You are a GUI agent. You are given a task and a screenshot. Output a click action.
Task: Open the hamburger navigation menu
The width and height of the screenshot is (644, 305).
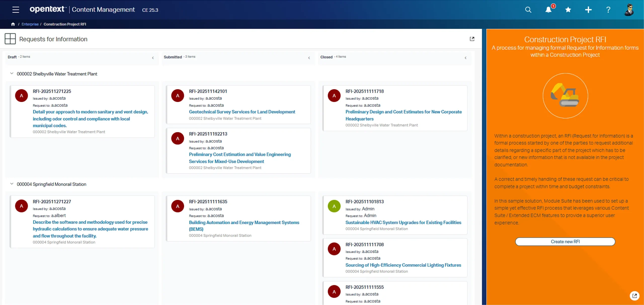tap(16, 10)
